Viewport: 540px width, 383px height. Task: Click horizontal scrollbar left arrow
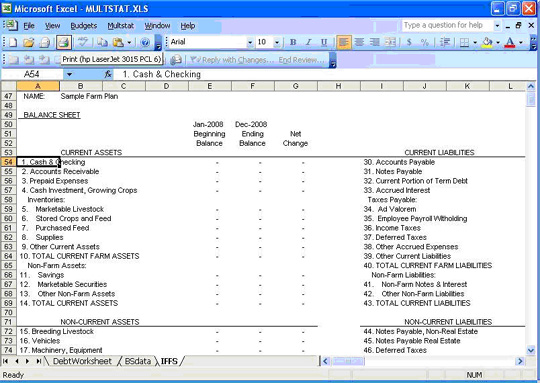[325, 361]
